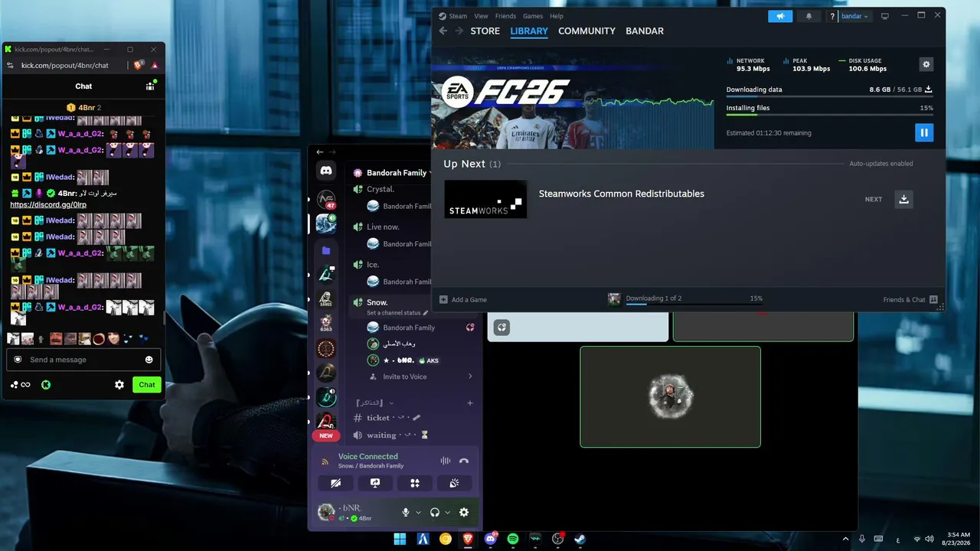Click the Steam Installing files progress bar
Viewport: 980px width, 551px height.
pyautogui.click(x=830, y=116)
